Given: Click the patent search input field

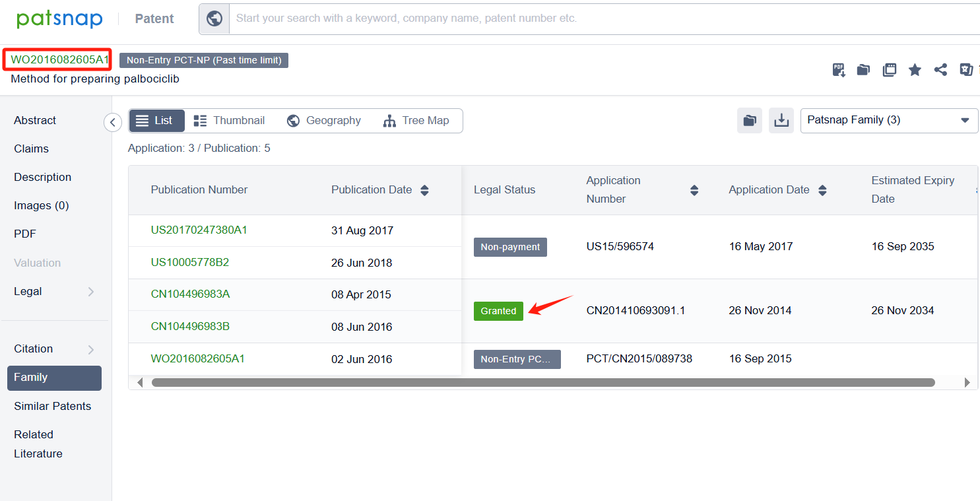Looking at the screenshot, I should pos(594,18).
